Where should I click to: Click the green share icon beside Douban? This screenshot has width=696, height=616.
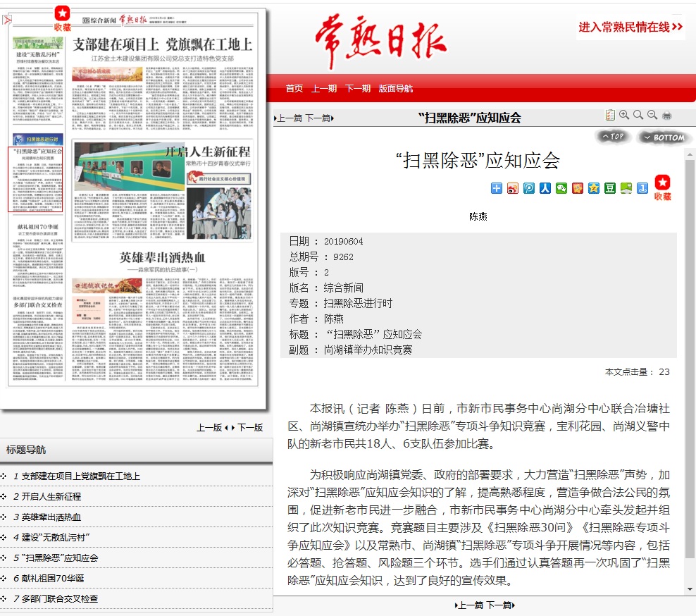pos(626,188)
